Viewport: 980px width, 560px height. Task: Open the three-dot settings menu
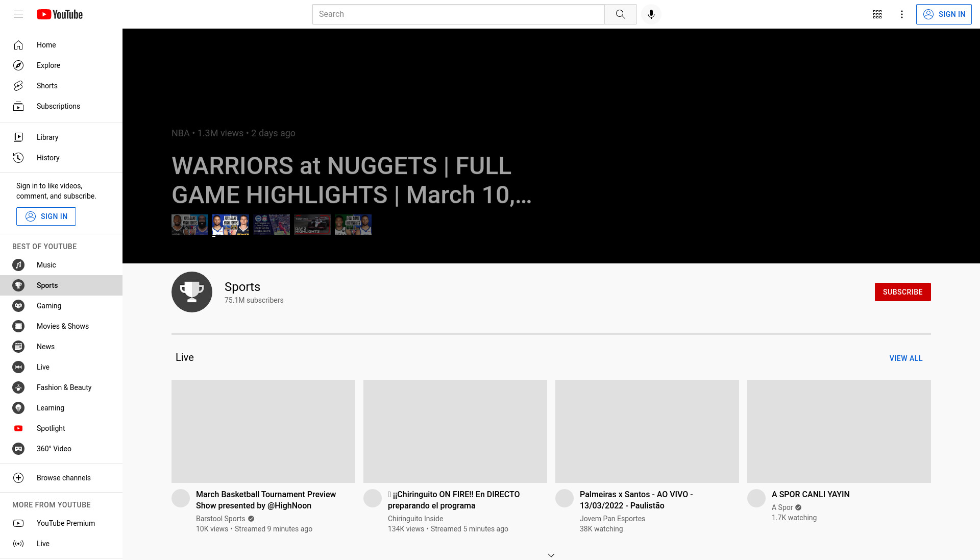(x=901, y=14)
